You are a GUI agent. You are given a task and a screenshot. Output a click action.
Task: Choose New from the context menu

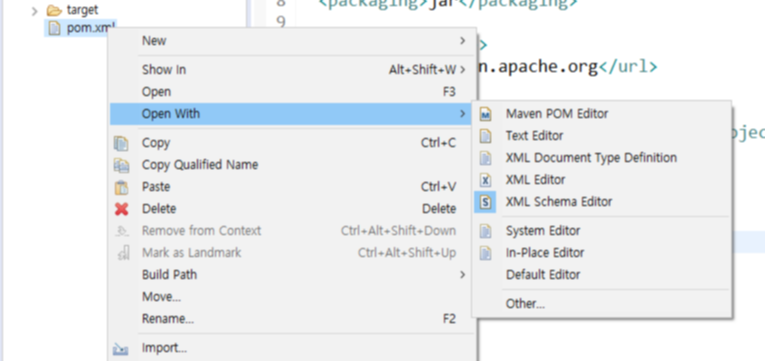pyautogui.click(x=292, y=41)
